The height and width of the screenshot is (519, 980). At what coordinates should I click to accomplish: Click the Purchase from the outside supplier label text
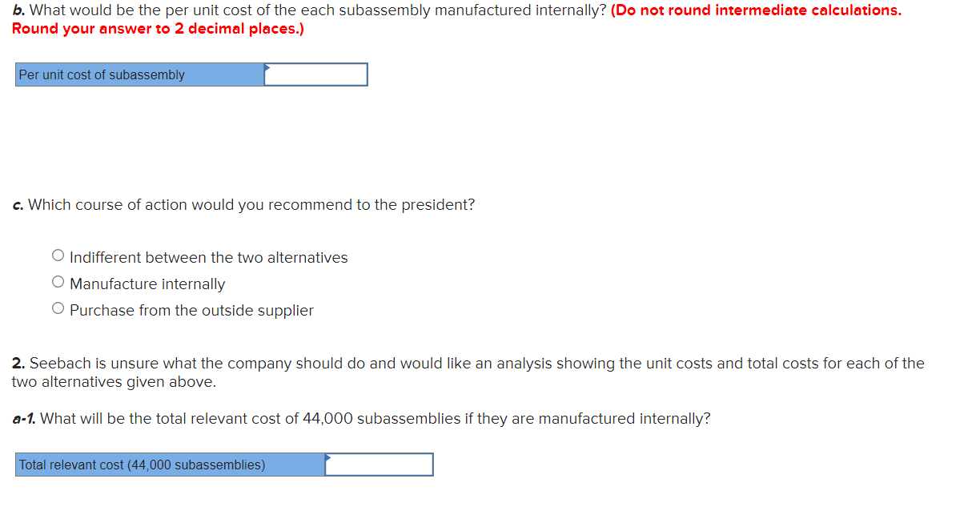[x=191, y=310]
